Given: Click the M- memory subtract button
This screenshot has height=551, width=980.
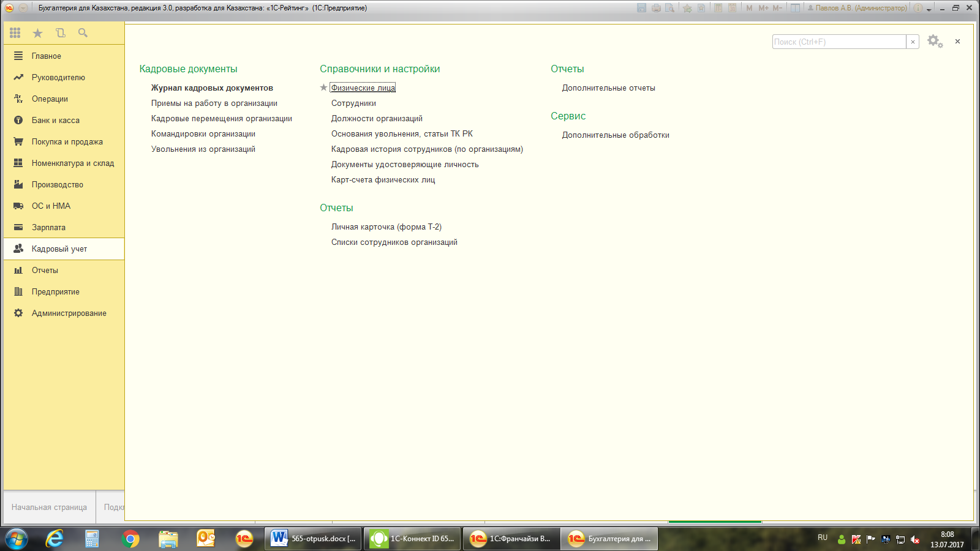Looking at the screenshot, I should pyautogui.click(x=777, y=8).
